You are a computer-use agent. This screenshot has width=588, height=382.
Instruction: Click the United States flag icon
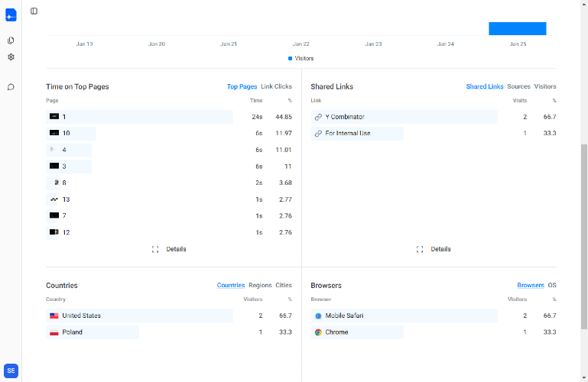point(54,316)
